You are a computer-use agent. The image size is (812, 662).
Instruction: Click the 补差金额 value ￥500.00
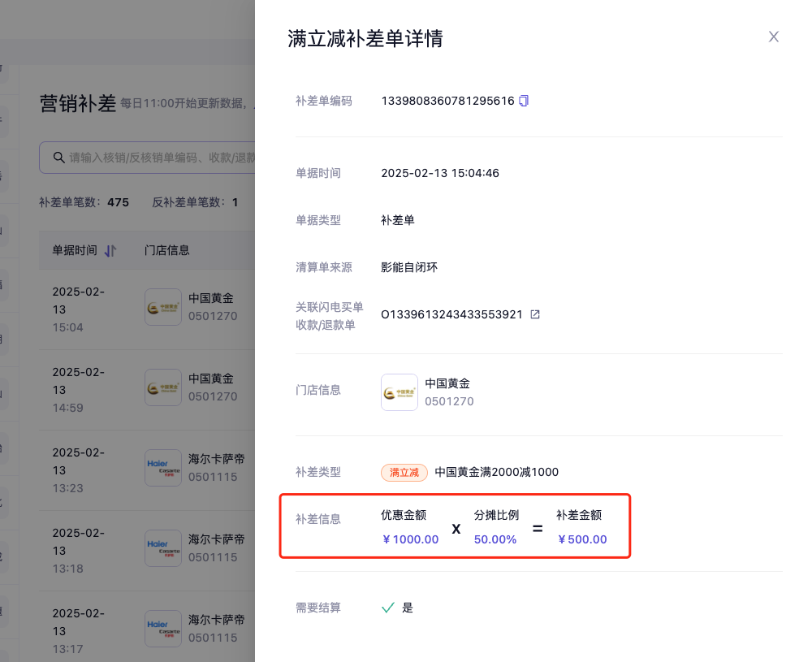pos(581,539)
